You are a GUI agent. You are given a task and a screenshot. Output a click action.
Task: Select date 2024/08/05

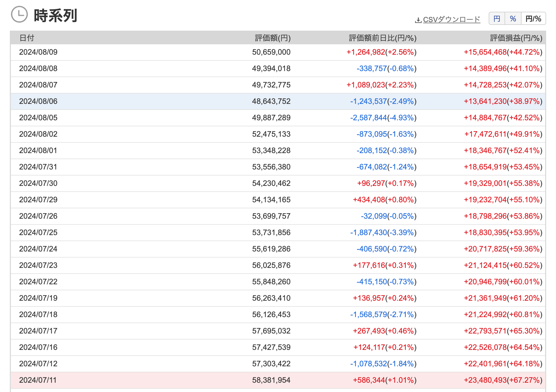[38, 118]
